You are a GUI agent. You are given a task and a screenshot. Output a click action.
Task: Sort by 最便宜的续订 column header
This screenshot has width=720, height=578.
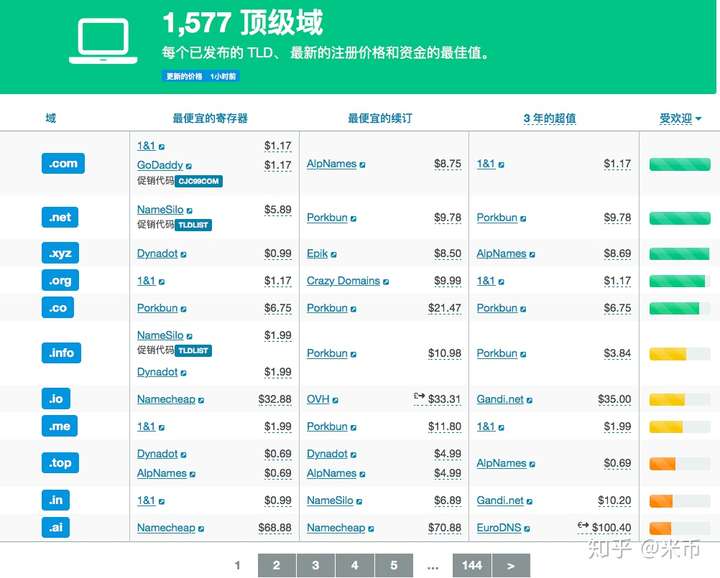pos(380,118)
